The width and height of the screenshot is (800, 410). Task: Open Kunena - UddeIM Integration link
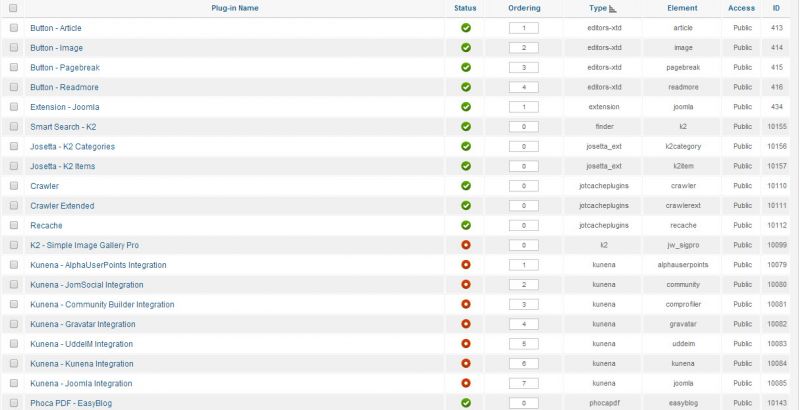pyautogui.click(x=82, y=344)
